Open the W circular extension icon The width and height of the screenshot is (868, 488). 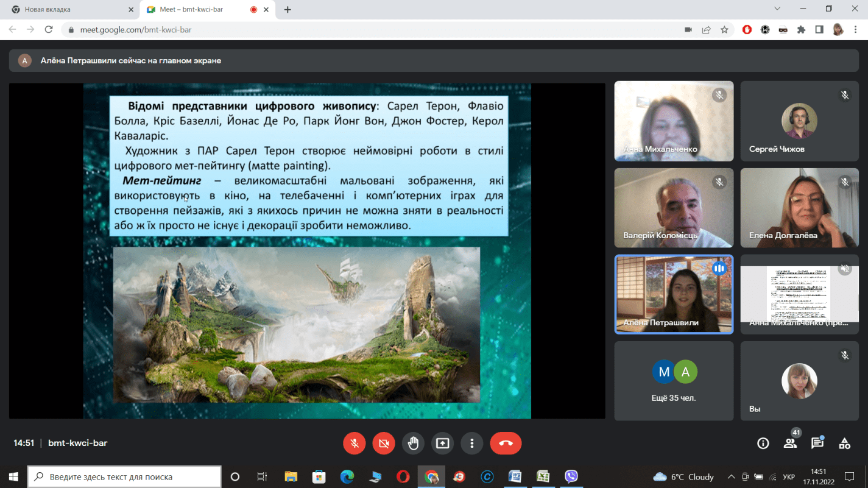pos(765,29)
